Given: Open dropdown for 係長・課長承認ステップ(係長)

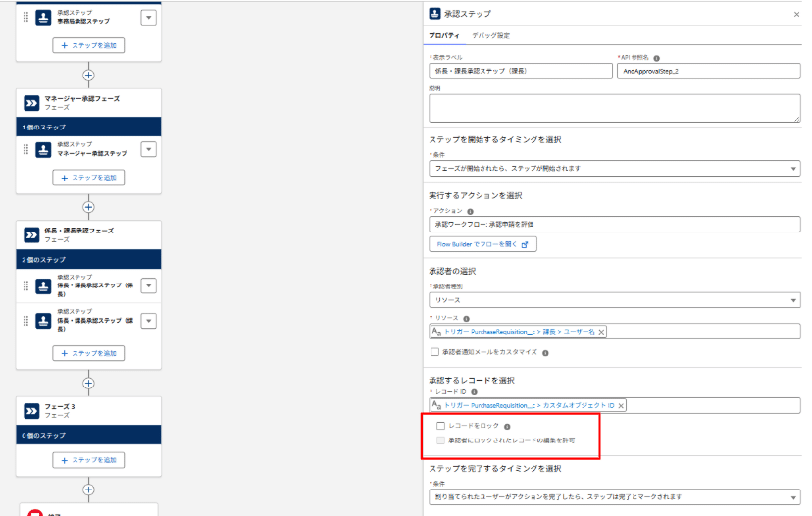Looking at the screenshot, I should 149,285.
